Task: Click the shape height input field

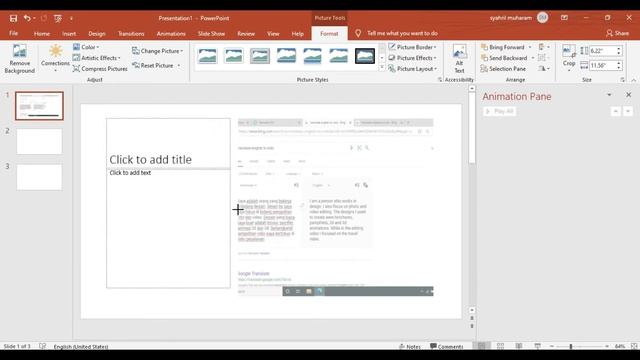Action: (x=602, y=51)
